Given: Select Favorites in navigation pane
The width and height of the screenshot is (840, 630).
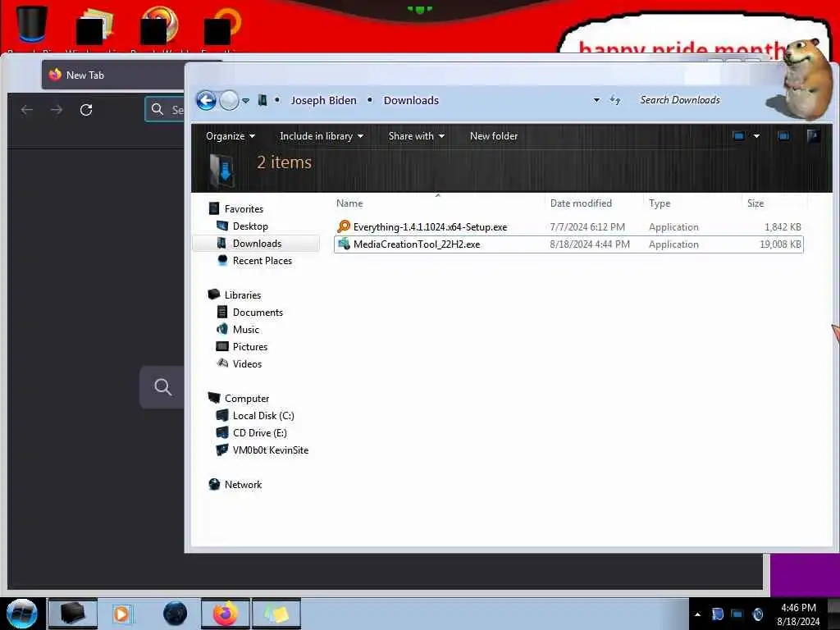Looking at the screenshot, I should tap(244, 209).
